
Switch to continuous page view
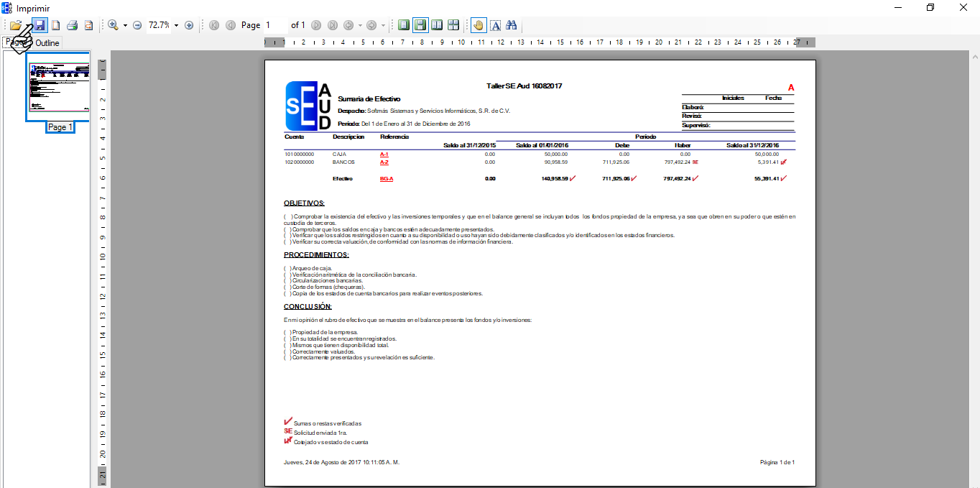420,25
